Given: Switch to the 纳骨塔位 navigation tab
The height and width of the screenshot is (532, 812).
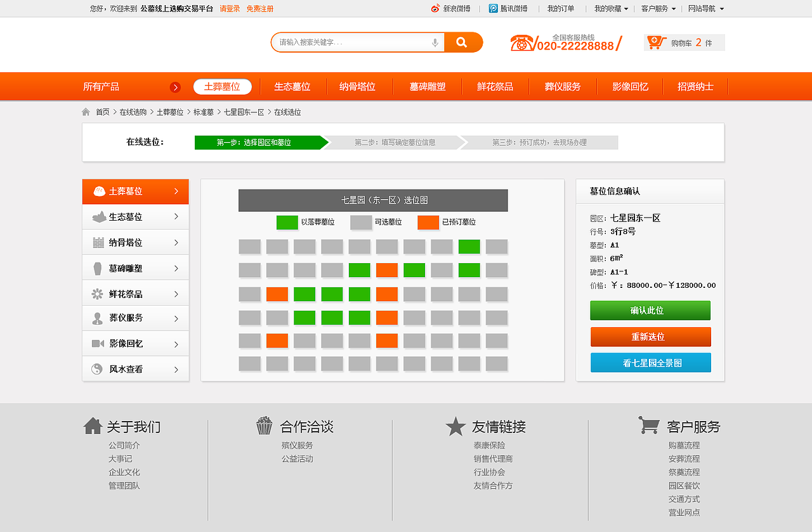Looking at the screenshot, I should pos(359,86).
